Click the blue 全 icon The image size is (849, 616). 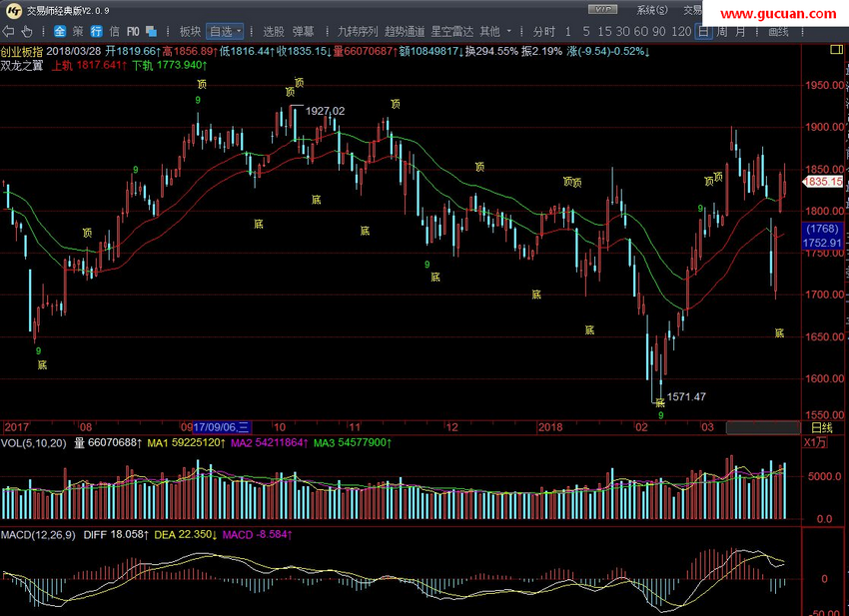pos(60,31)
